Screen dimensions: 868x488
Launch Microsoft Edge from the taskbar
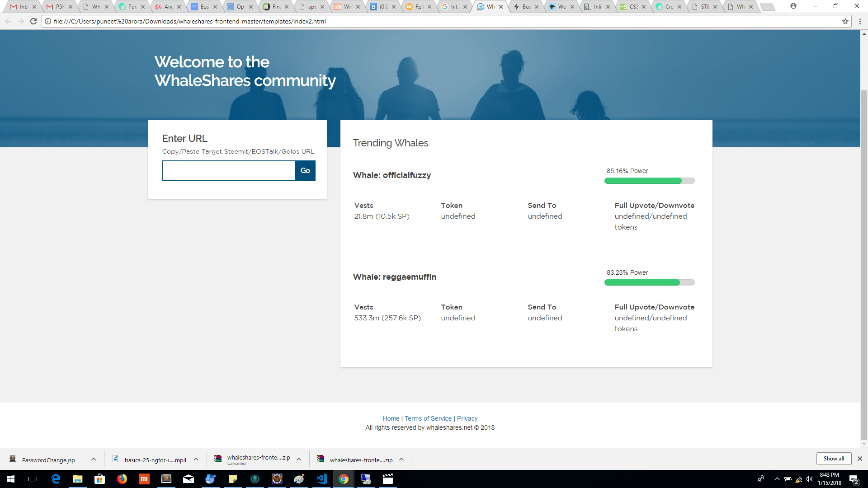tap(56, 479)
